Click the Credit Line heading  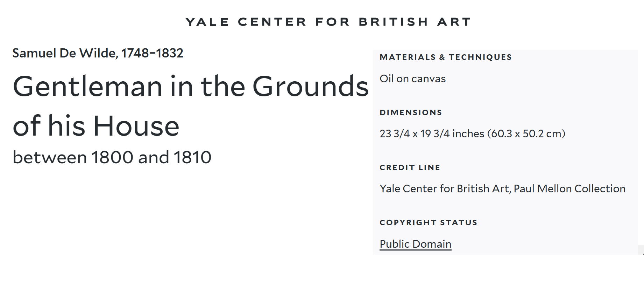click(410, 168)
